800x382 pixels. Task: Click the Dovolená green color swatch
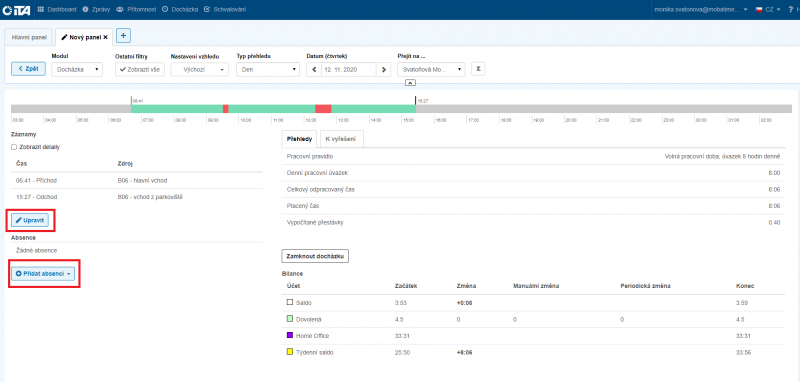[289, 319]
